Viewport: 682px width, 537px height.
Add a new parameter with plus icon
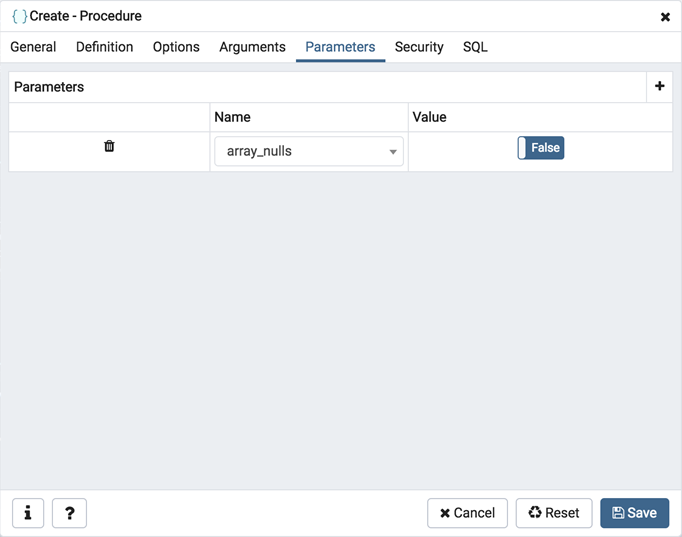pos(659,87)
